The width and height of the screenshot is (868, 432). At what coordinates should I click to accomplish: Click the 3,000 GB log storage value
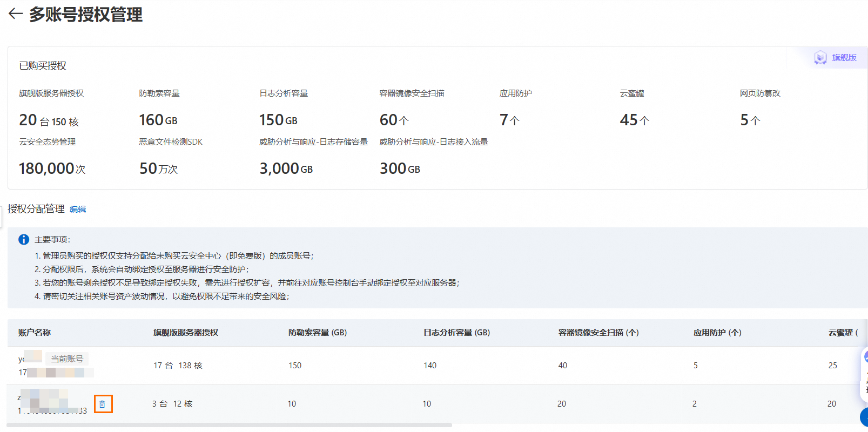tap(286, 169)
